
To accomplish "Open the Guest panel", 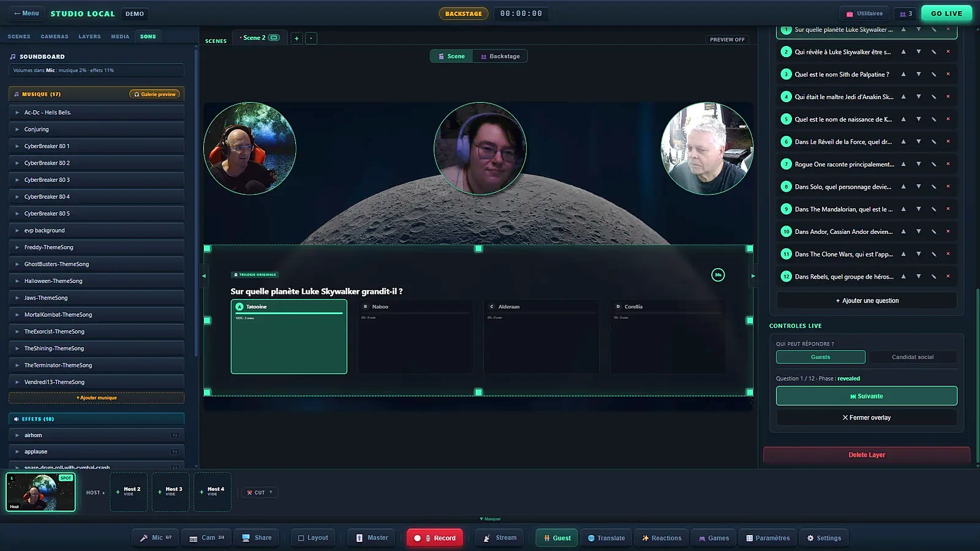I will [x=557, y=538].
